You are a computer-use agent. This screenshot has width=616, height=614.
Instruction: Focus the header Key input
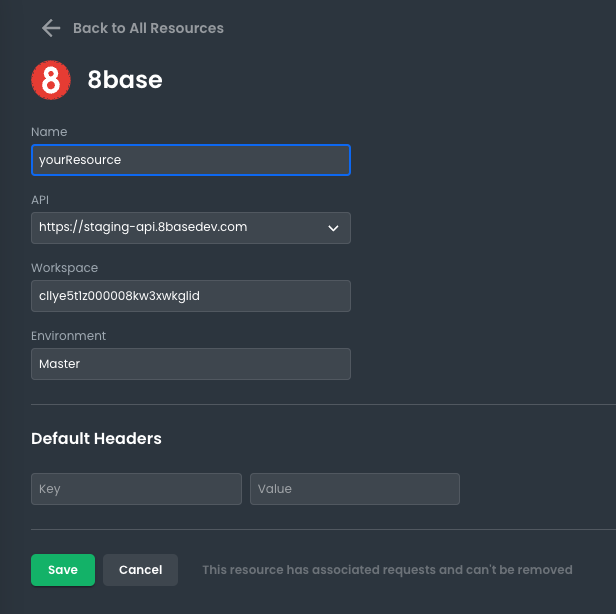[136, 489]
